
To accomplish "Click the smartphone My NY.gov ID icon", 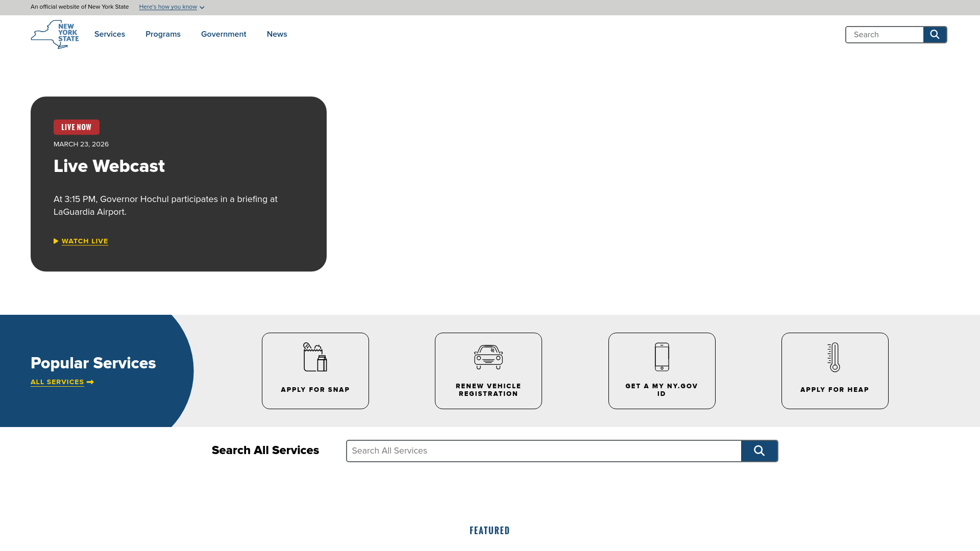I will click(x=662, y=357).
